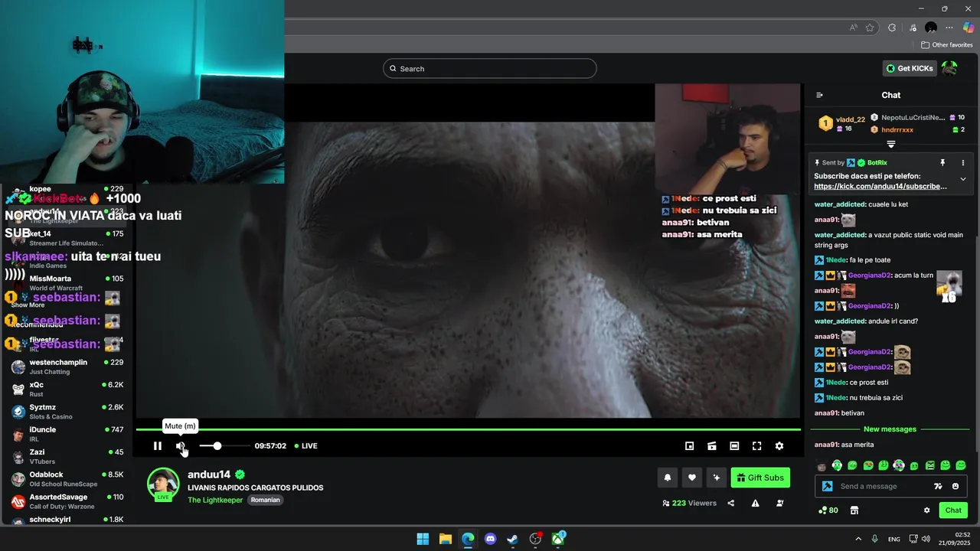Open iDuncle channel in sidebar
Screen dimensions: 980x551
click(x=67, y=434)
